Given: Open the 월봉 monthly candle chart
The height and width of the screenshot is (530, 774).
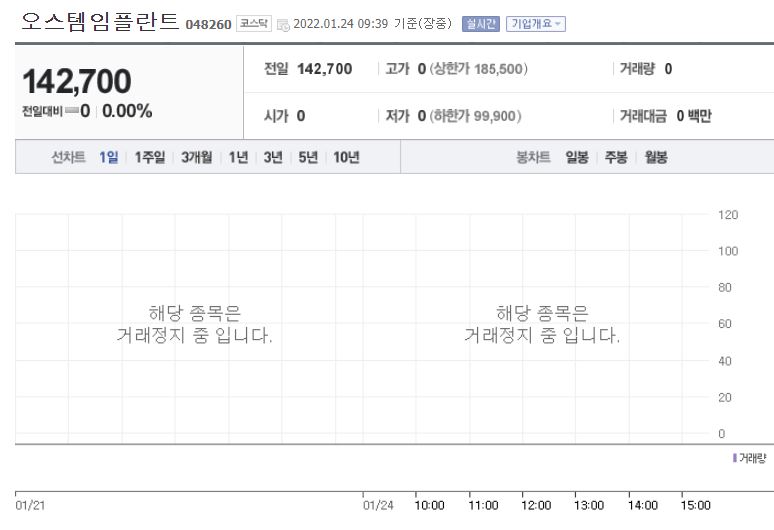Looking at the screenshot, I should (656, 157).
